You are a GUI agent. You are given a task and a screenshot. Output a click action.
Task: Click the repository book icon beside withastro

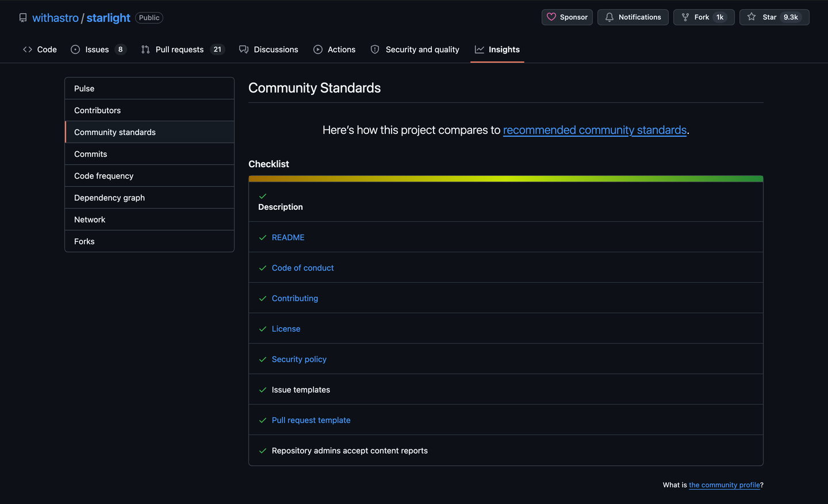[23, 18]
